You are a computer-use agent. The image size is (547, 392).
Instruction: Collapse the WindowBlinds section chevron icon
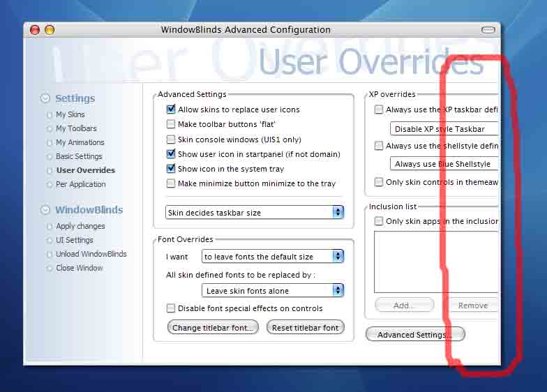tap(45, 209)
